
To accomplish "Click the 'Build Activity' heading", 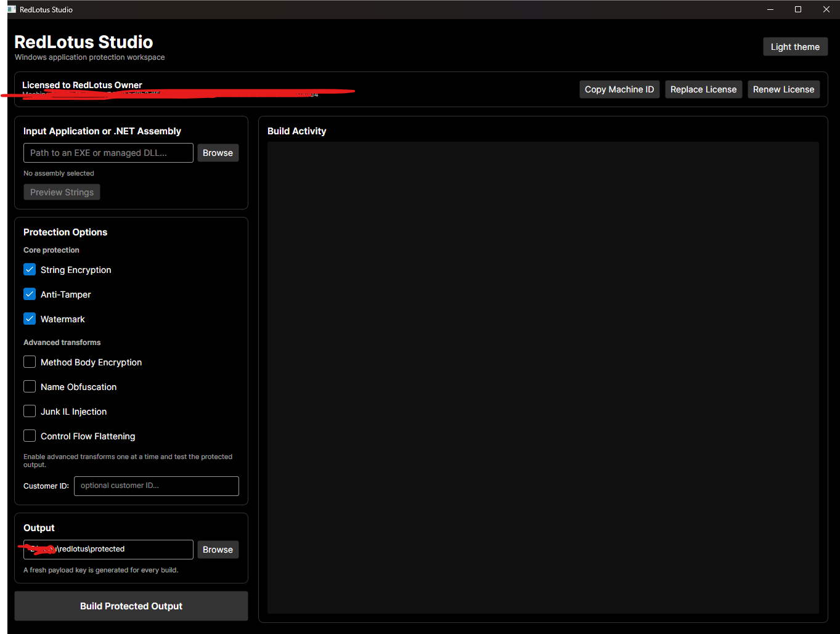I will (x=296, y=131).
